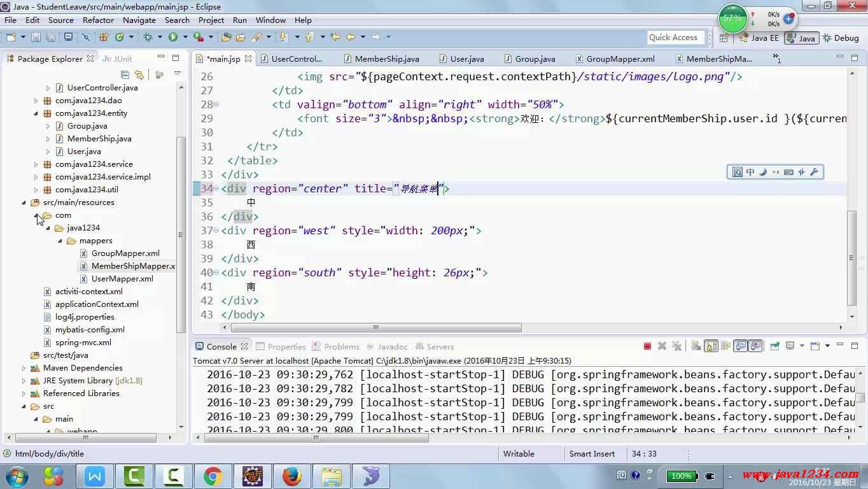Toggle Show Console on Standard Out change
This screenshot has height=489, width=868.
click(x=740, y=346)
